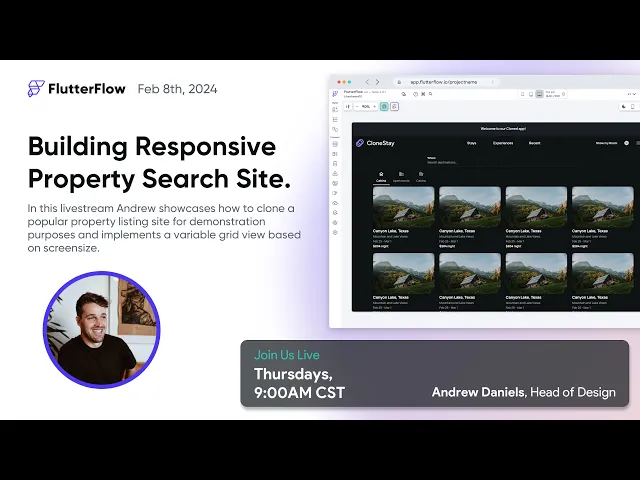This screenshot has height=480, width=640.
Task: Click the app.flutterflow.io address bar
Action: (446, 82)
